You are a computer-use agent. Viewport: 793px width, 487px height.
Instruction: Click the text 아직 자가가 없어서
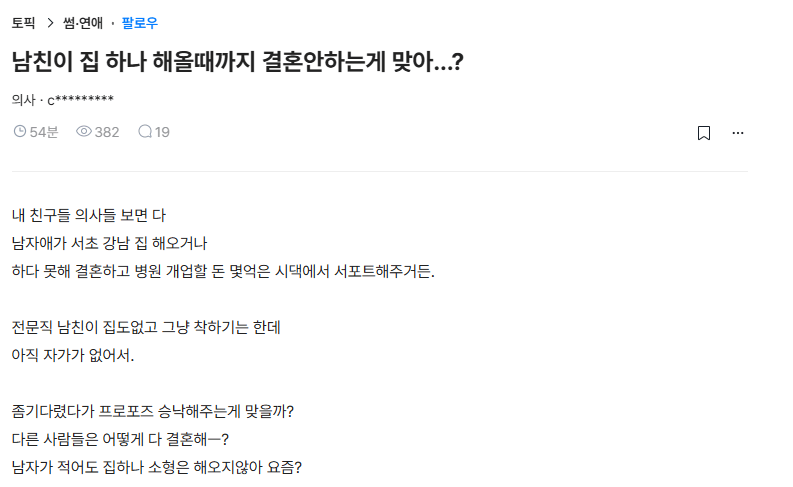click(x=72, y=354)
